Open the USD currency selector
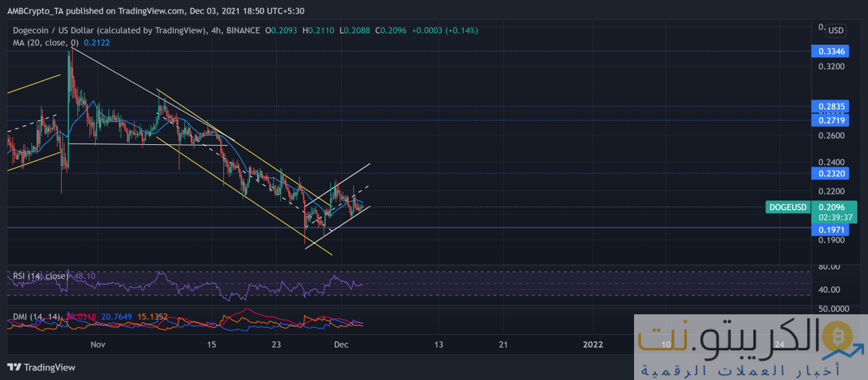The height and width of the screenshot is (380, 868). point(836,30)
